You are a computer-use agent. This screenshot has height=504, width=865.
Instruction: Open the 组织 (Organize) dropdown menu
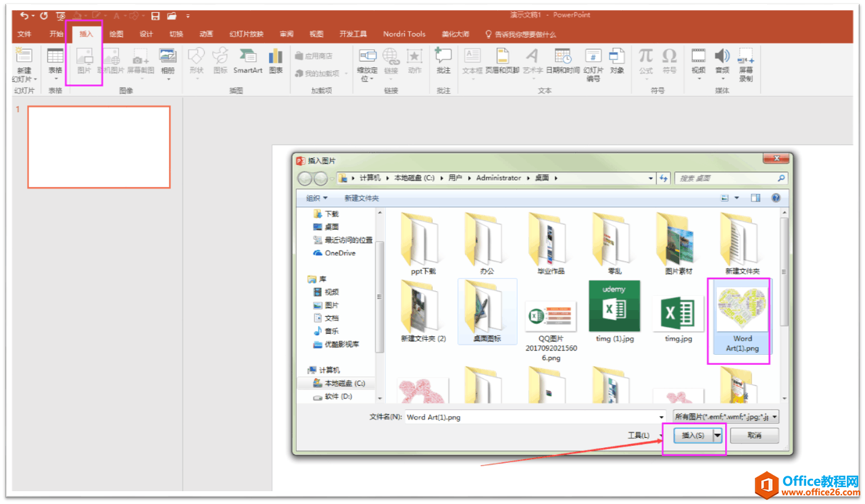pos(316,198)
